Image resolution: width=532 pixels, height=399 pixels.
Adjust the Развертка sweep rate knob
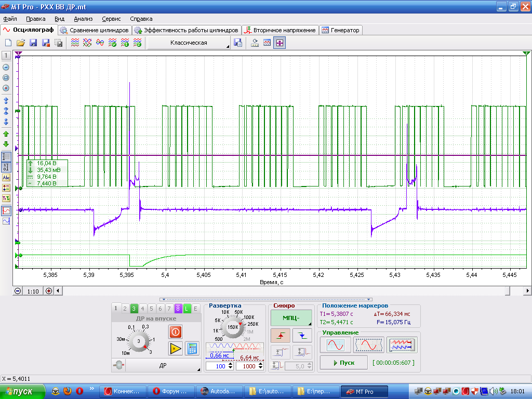click(232, 327)
